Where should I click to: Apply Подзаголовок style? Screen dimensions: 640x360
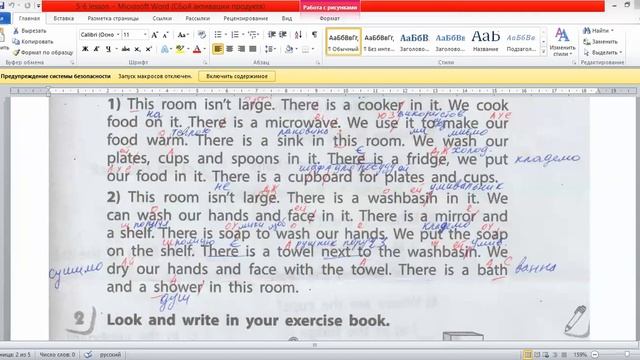point(521,42)
